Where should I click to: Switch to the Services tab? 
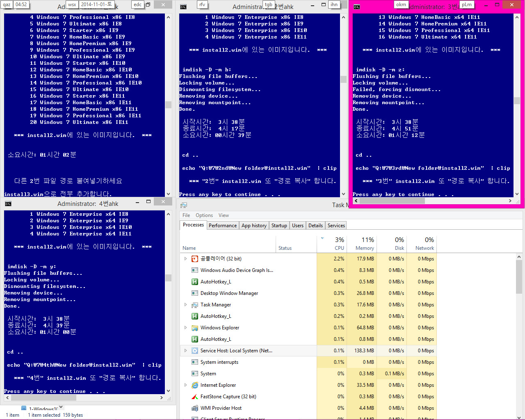tap(336, 226)
